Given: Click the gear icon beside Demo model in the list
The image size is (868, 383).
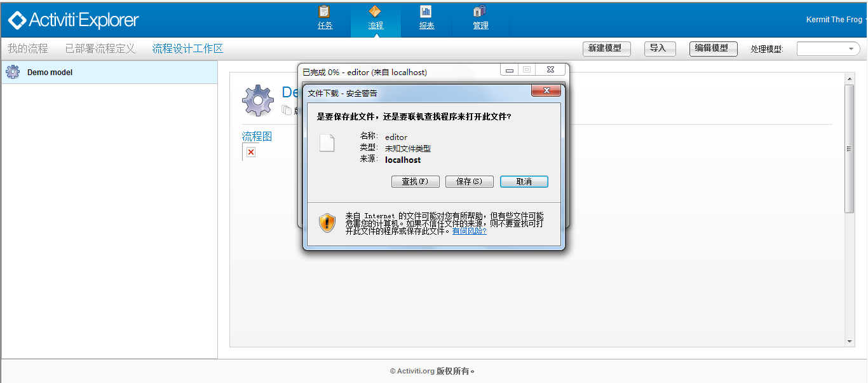Looking at the screenshot, I should point(13,72).
